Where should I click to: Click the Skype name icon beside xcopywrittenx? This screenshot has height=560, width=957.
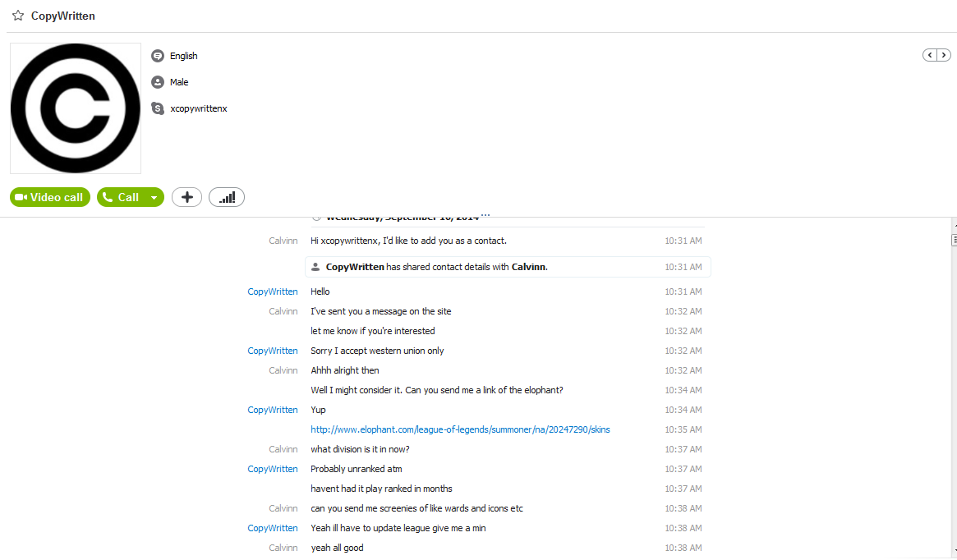(x=158, y=108)
